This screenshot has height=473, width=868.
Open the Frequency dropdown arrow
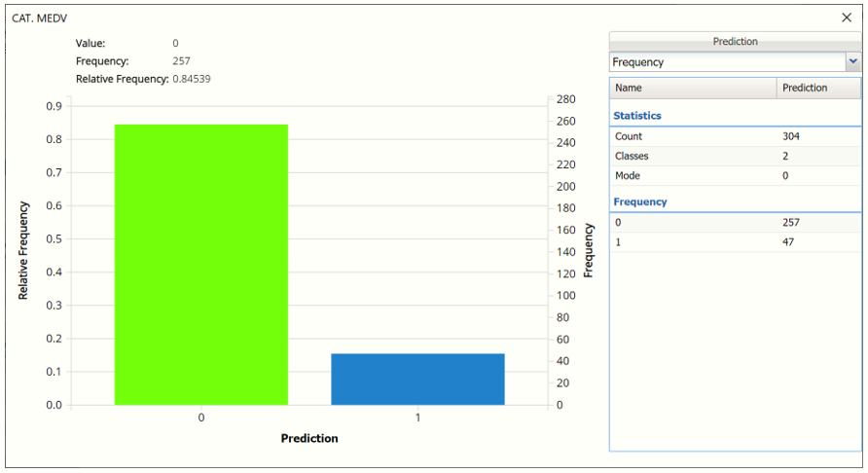point(852,61)
